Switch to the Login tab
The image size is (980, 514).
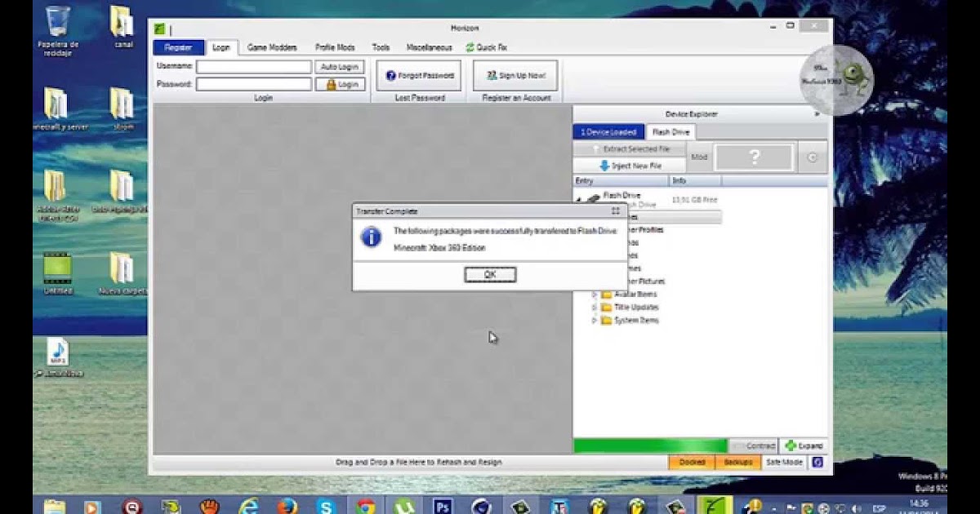(x=221, y=47)
